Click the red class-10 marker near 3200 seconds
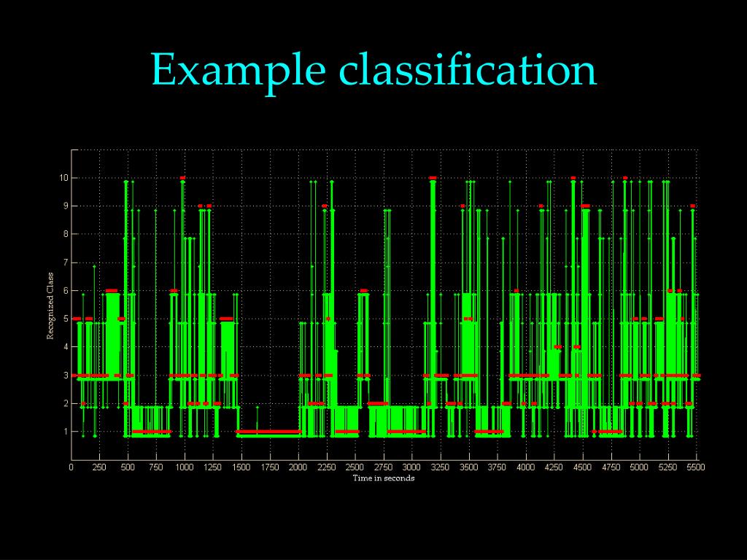Screen dimensions: 747x560 [433, 178]
